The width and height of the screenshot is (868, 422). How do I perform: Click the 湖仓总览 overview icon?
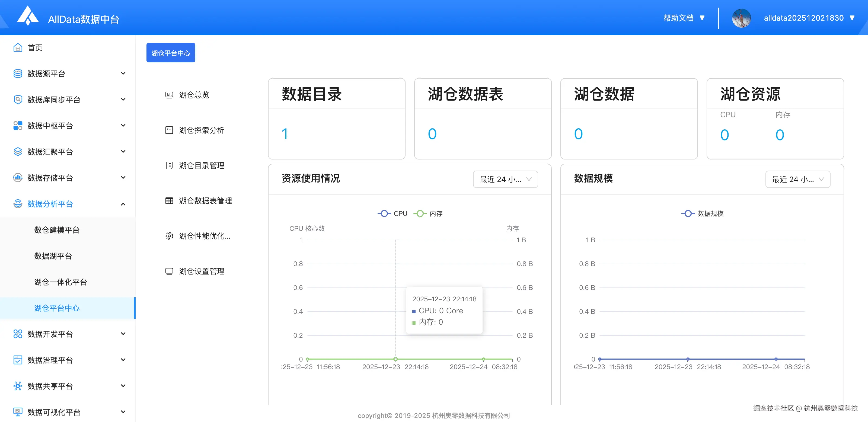tap(169, 95)
